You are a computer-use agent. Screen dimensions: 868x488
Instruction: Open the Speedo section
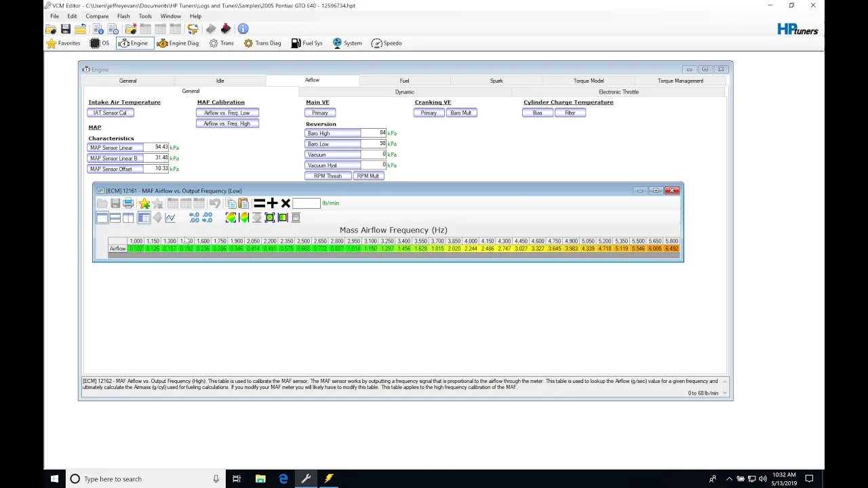387,43
